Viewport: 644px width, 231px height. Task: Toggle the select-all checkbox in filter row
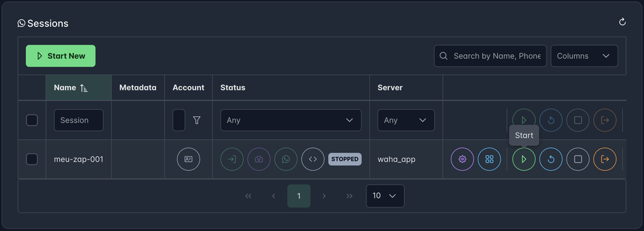(32, 121)
